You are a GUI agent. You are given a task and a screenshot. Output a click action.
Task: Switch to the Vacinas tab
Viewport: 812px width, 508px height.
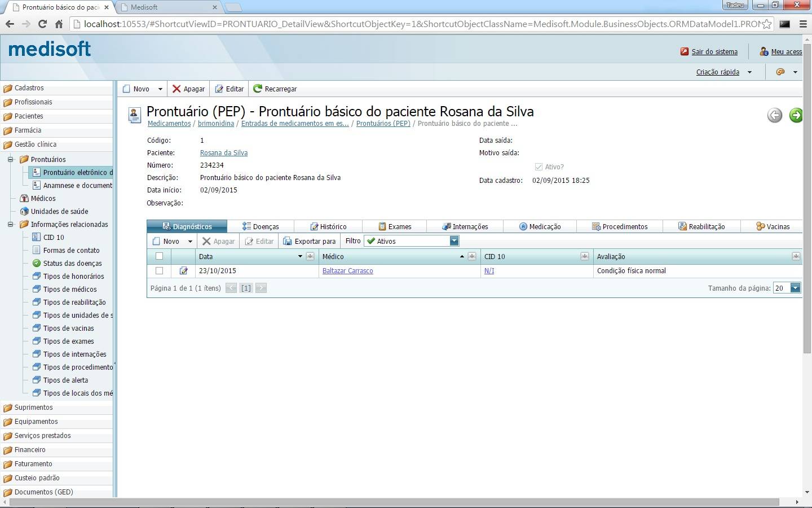click(773, 226)
